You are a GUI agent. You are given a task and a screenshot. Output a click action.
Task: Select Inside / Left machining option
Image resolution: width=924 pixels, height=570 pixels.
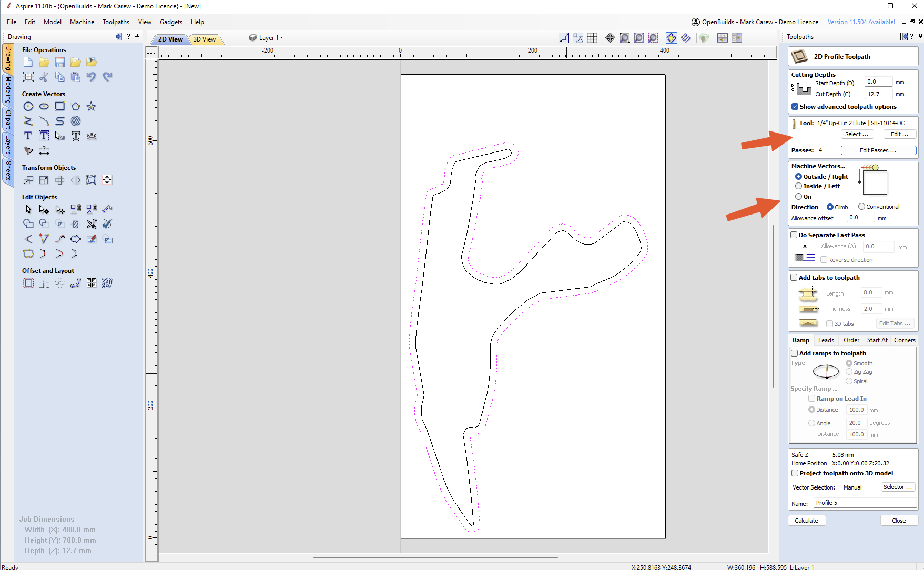[798, 186]
